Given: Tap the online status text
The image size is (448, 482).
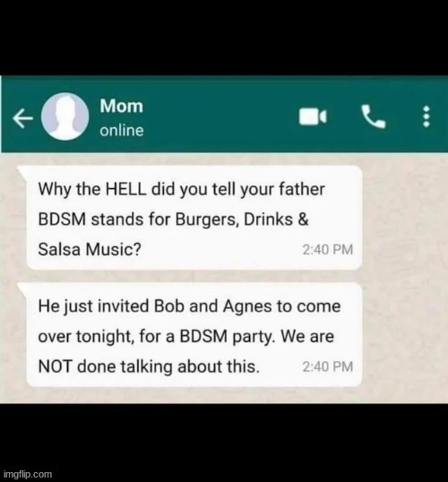Looking at the screenshot, I should [x=122, y=130].
